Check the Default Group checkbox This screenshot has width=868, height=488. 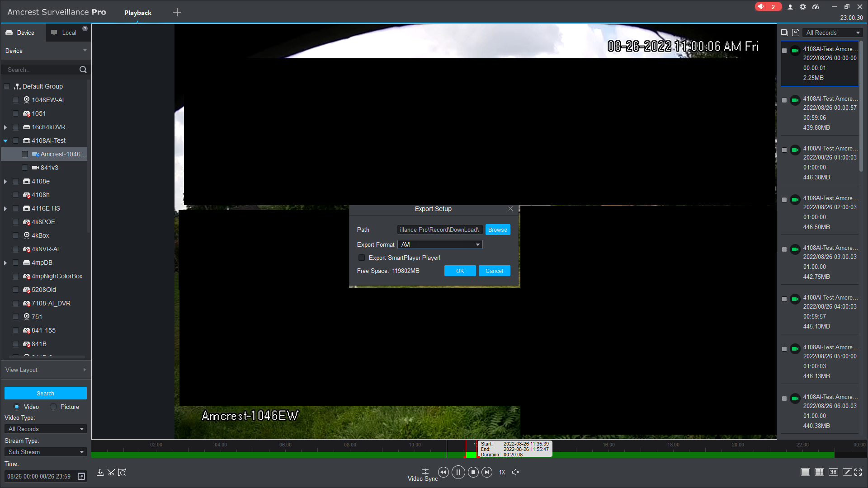click(x=7, y=86)
